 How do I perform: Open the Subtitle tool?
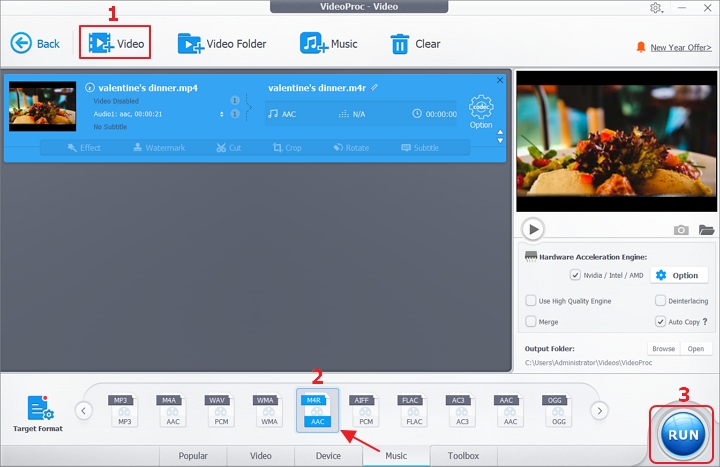point(420,147)
